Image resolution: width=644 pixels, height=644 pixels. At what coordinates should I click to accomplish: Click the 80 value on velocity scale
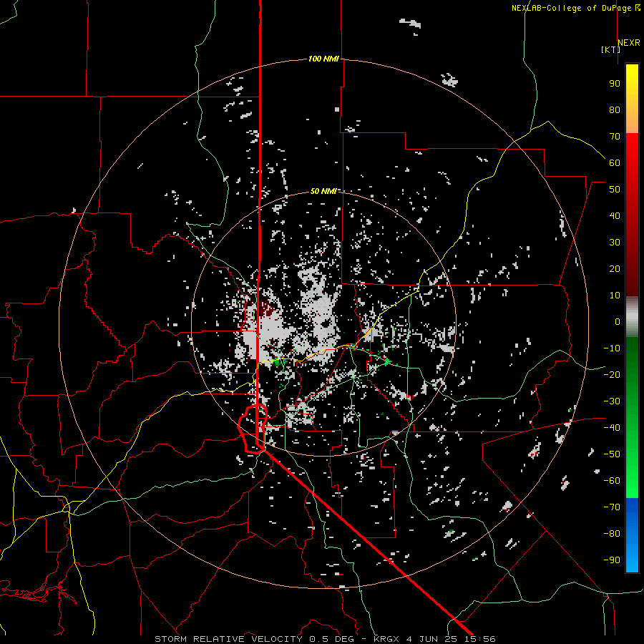coord(615,110)
